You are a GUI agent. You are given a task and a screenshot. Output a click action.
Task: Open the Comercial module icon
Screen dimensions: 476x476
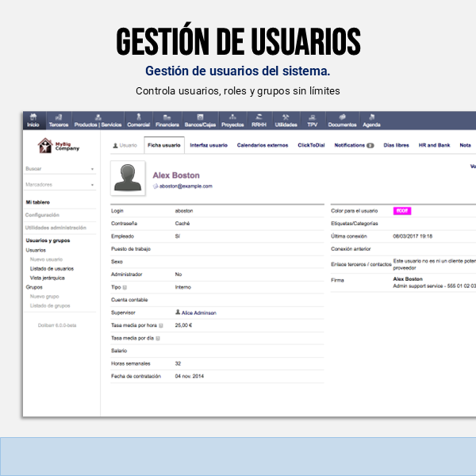[x=139, y=117]
